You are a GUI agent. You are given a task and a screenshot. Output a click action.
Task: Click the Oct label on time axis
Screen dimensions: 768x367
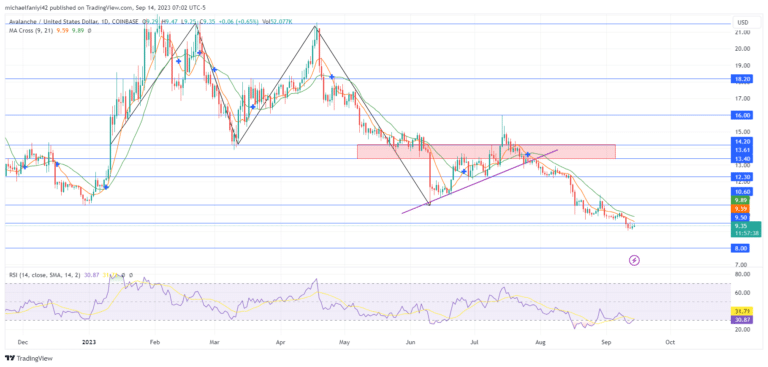pos(671,343)
